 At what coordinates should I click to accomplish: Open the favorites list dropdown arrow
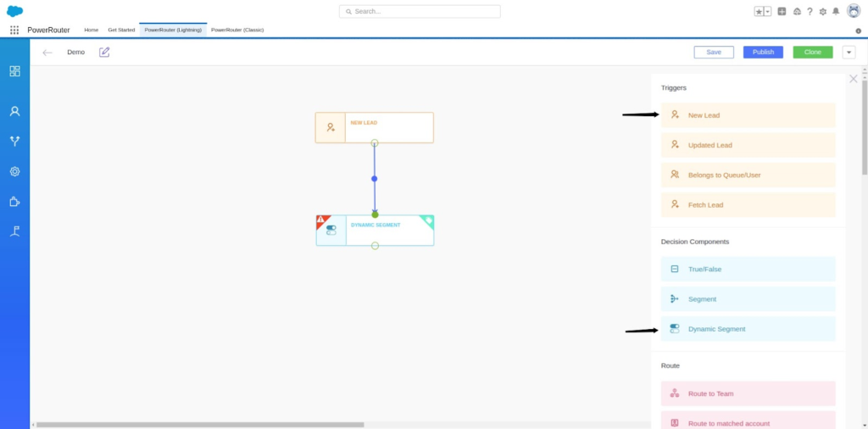point(767,11)
